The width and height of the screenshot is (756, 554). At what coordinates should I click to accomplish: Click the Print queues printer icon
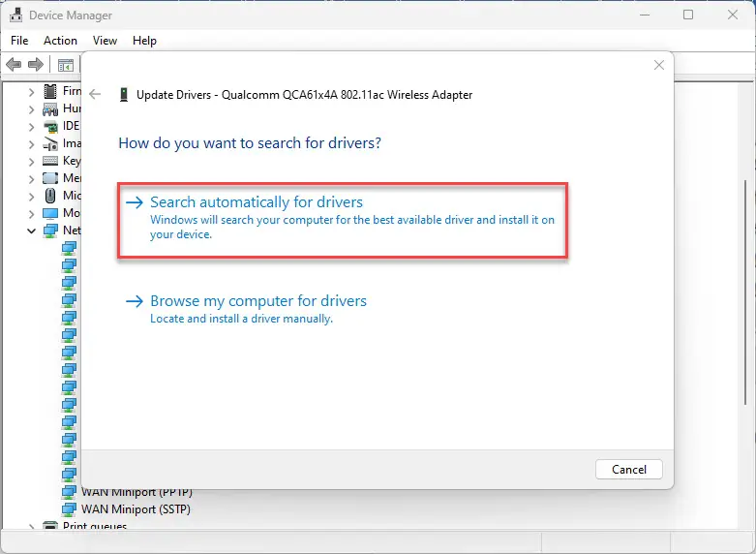tap(50, 526)
